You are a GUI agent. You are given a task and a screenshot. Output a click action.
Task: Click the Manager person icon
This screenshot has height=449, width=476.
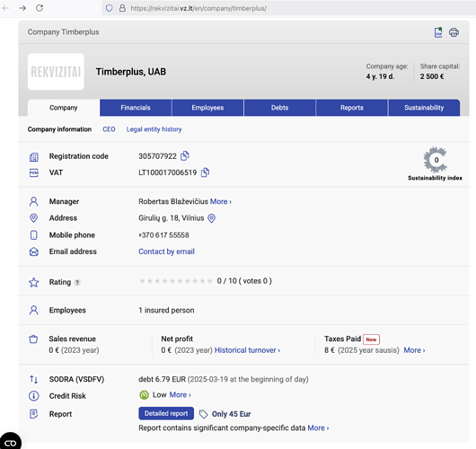pyautogui.click(x=34, y=201)
